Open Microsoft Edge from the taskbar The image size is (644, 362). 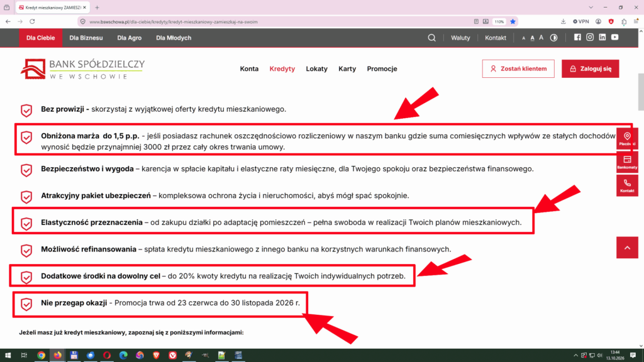click(123, 355)
